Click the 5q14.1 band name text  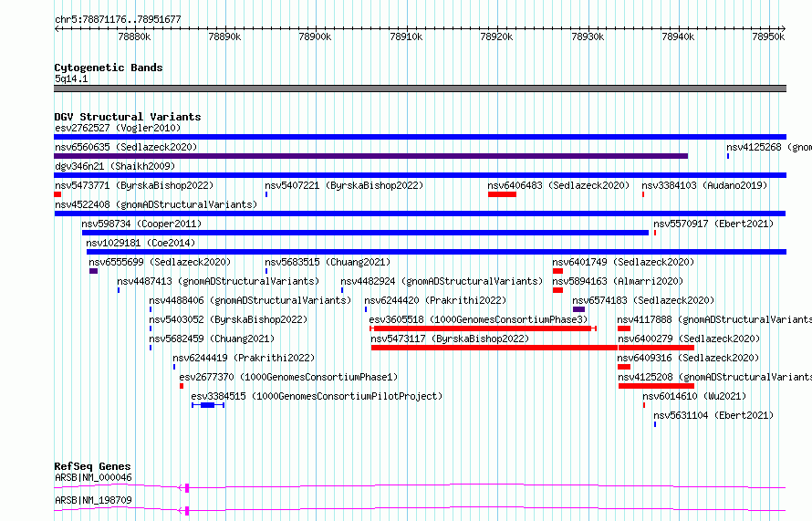[71, 78]
